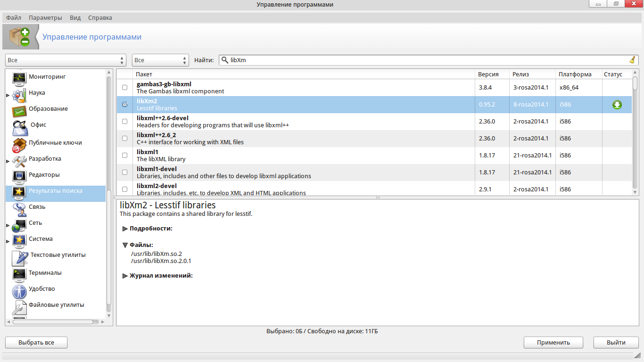Click the category list horizontal scrollbar
This screenshot has width=644, height=362.
(x=52, y=322)
